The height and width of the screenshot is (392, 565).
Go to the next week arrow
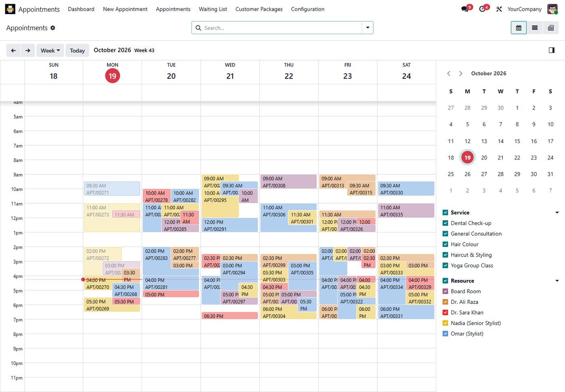(x=27, y=50)
